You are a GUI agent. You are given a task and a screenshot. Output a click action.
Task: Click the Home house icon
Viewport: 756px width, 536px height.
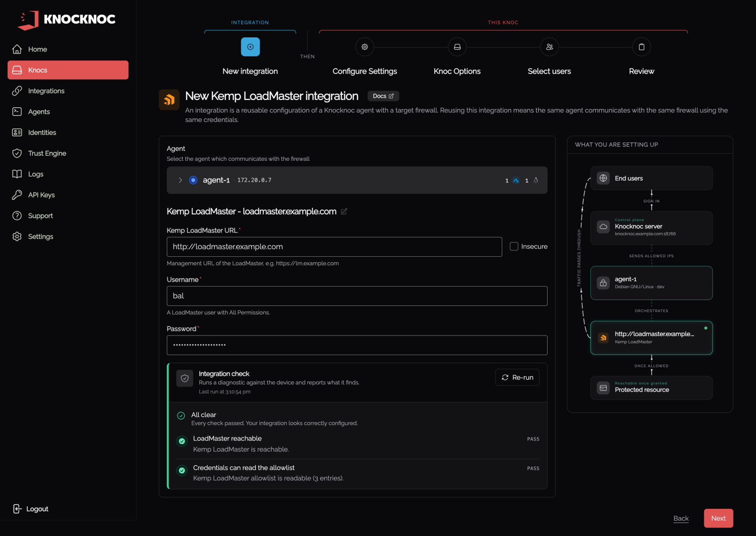pyautogui.click(x=17, y=49)
